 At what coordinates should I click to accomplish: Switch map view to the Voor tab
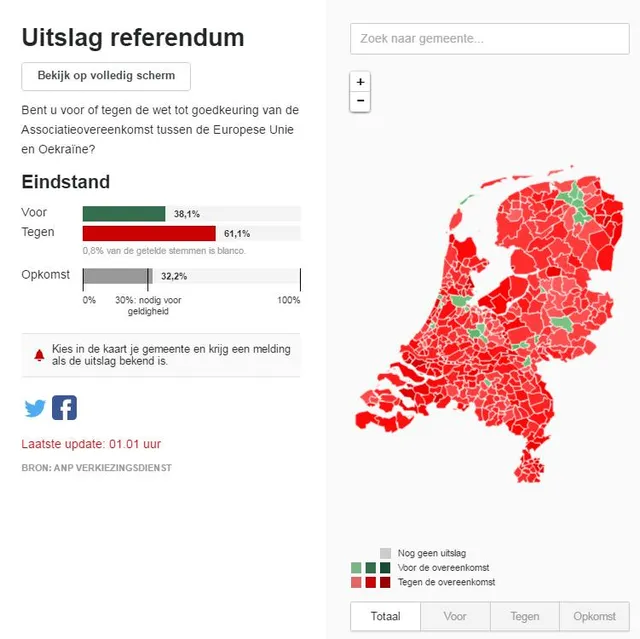[455, 617]
